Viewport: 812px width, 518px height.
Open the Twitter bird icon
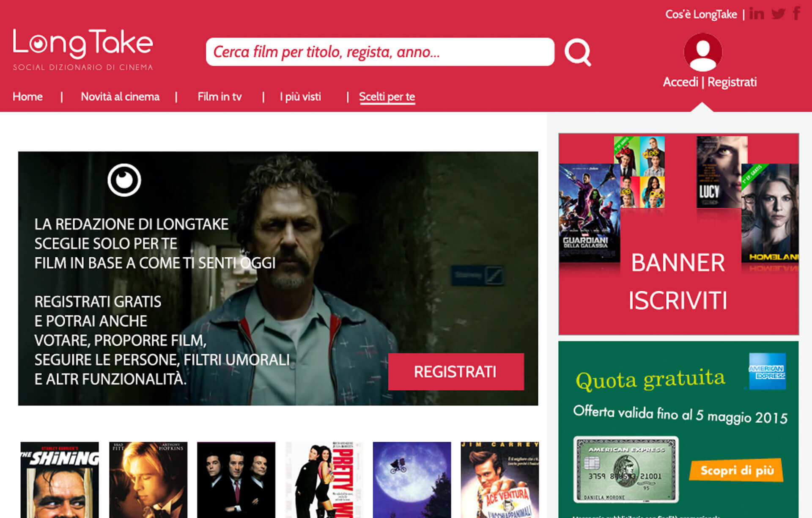778,14
